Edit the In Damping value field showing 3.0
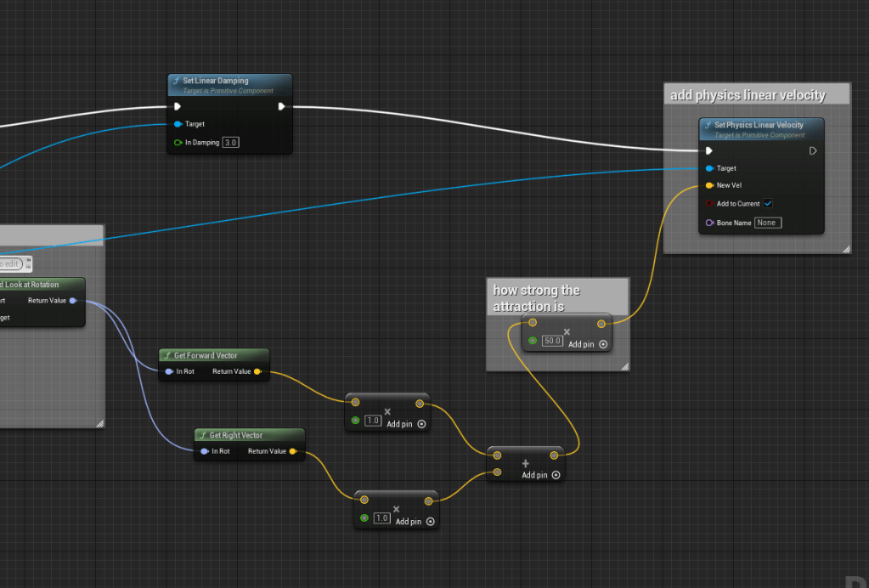869x588 pixels. click(230, 143)
